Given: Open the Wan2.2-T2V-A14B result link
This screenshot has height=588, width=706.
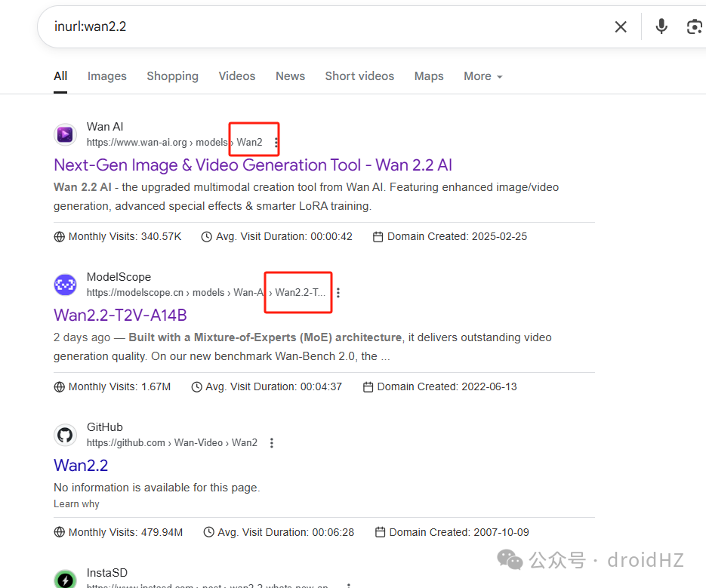Looking at the screenshot, I should [x=120, y=316].
